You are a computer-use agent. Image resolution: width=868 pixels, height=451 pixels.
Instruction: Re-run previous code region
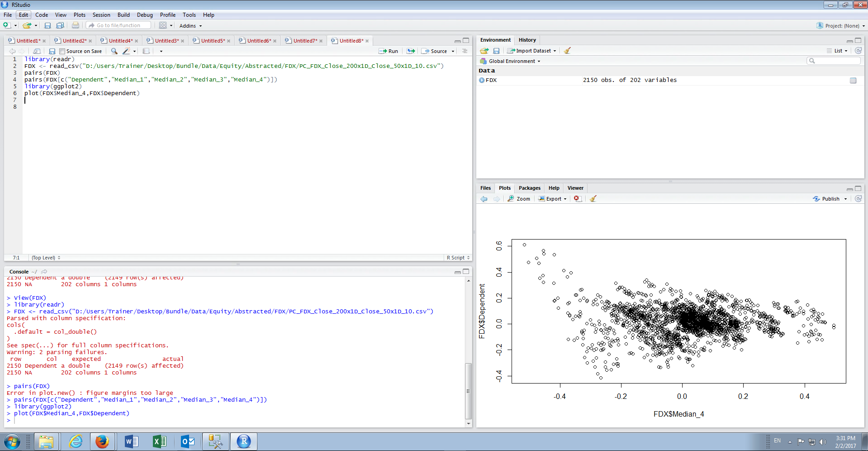coord(411,51)
